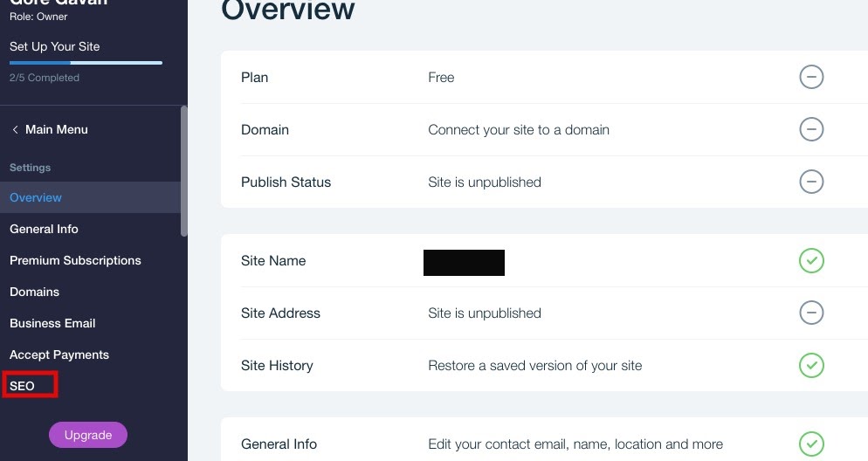Click "Restore a saved version of your site"
Image resolution: width=868 pixels, height=461 pixels.
[534, 366]
